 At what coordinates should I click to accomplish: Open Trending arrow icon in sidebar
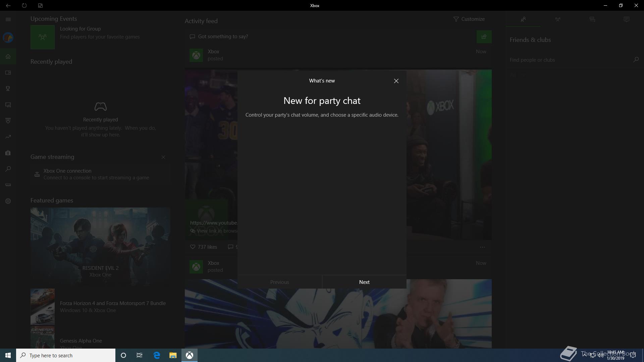click(x=8, y=137)
